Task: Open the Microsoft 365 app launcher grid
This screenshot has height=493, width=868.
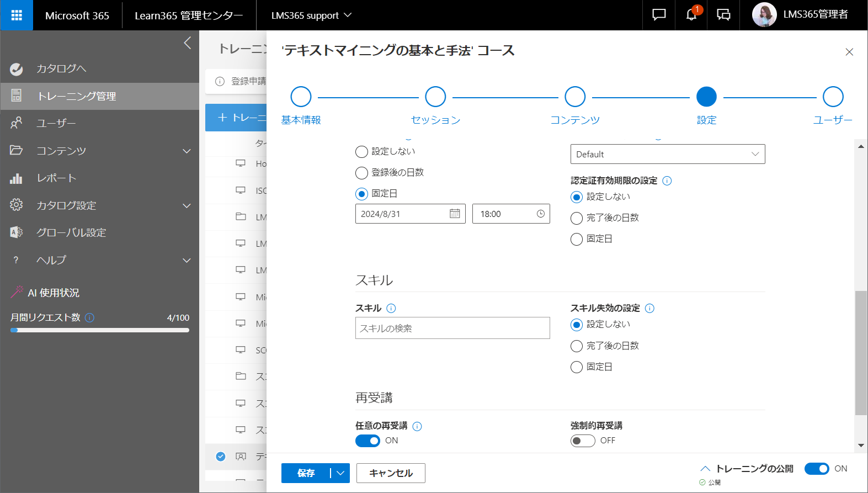Action: 17,15
